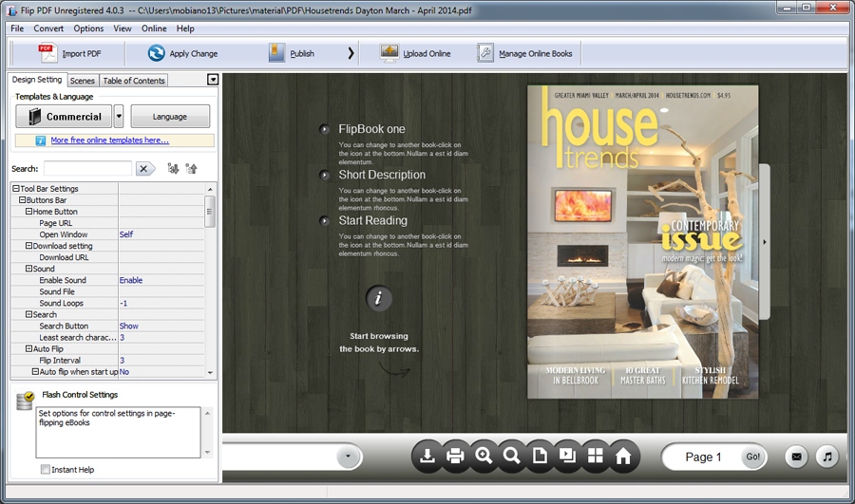855x504 pixels.
Task: Open the Options menu
Action: tap(88, 28)
